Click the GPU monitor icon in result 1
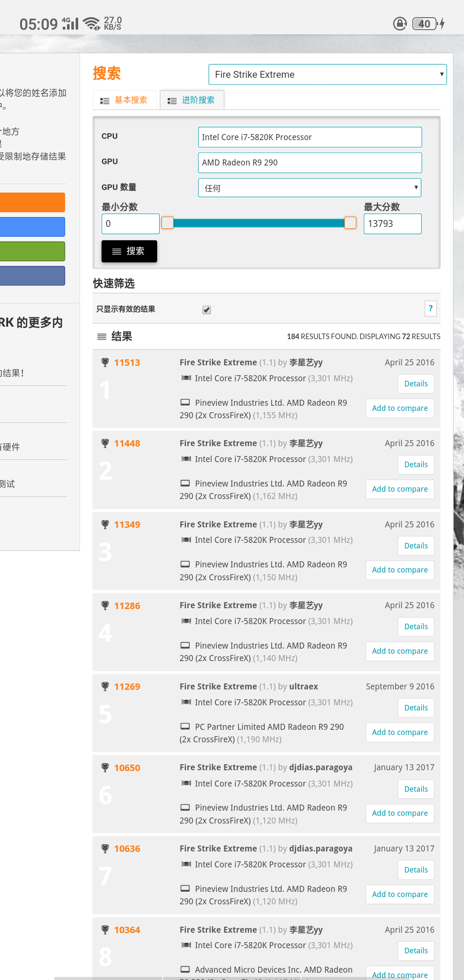This screenshot has height=980, width=464. coord(185,402)
